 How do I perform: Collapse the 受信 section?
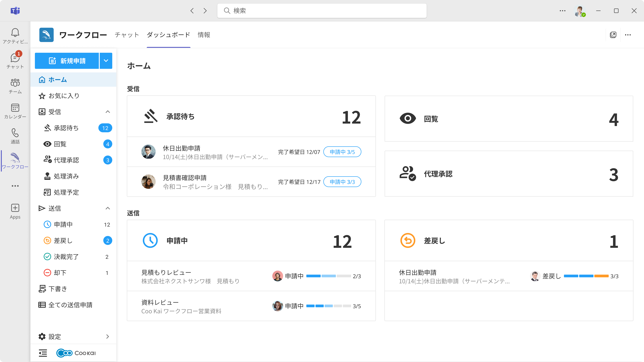coord(108,112)
